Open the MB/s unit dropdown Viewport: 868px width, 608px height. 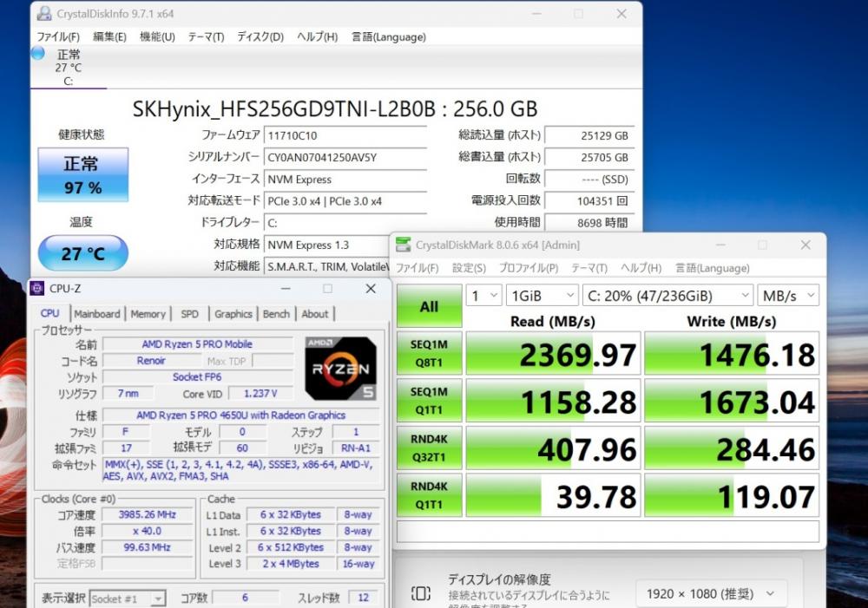point(788,296)
